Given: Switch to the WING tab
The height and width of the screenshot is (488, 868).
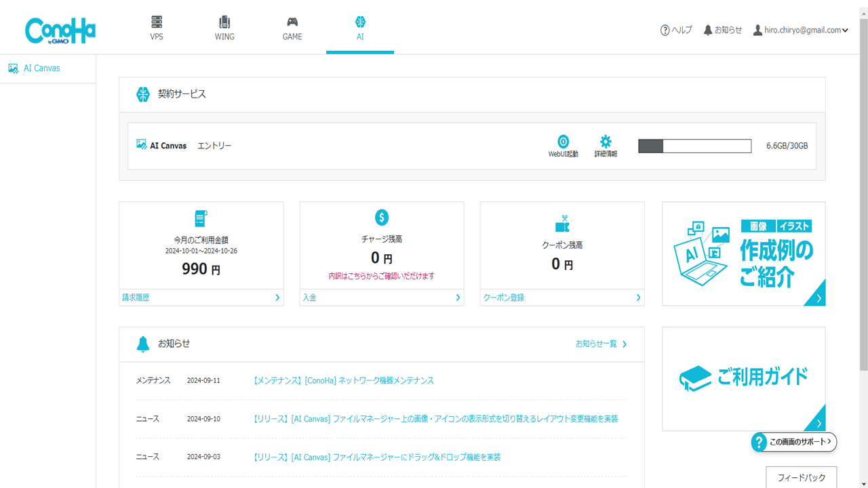Looking at the screenshot, I should pos(224,27).
